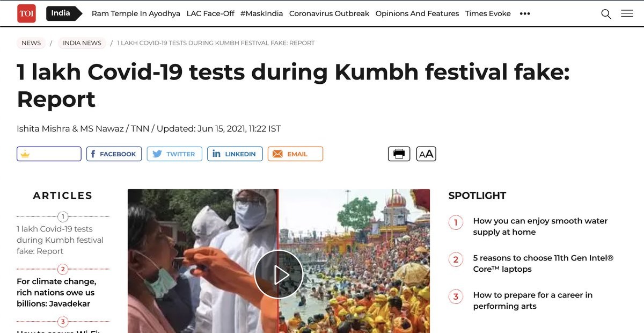This screenshot has width=644, height=333.
Task: Open the hamburger menu icon
Action: tap(627, 13)
